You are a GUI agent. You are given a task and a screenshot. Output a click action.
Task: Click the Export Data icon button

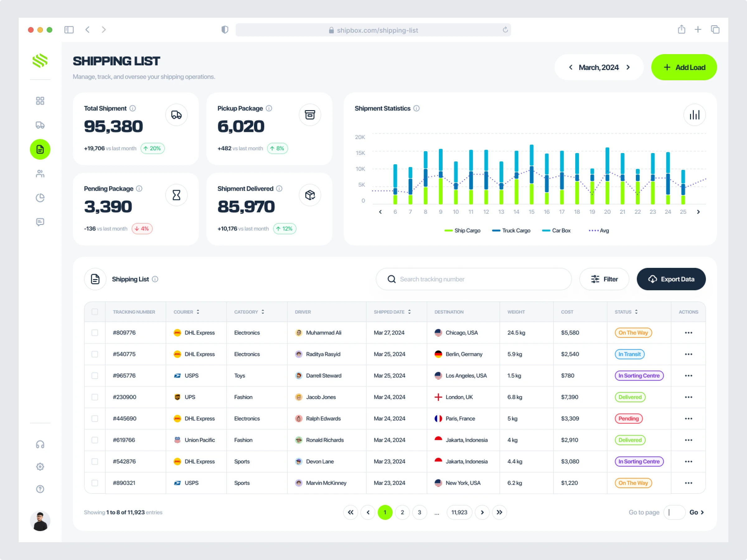[x=652, y=279]
